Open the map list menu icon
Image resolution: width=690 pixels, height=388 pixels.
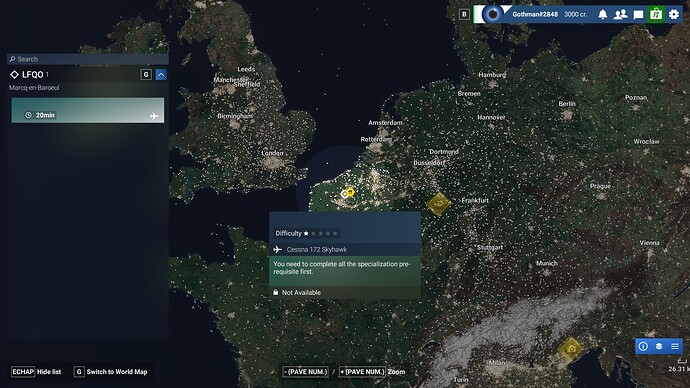(x=675, y=346)
